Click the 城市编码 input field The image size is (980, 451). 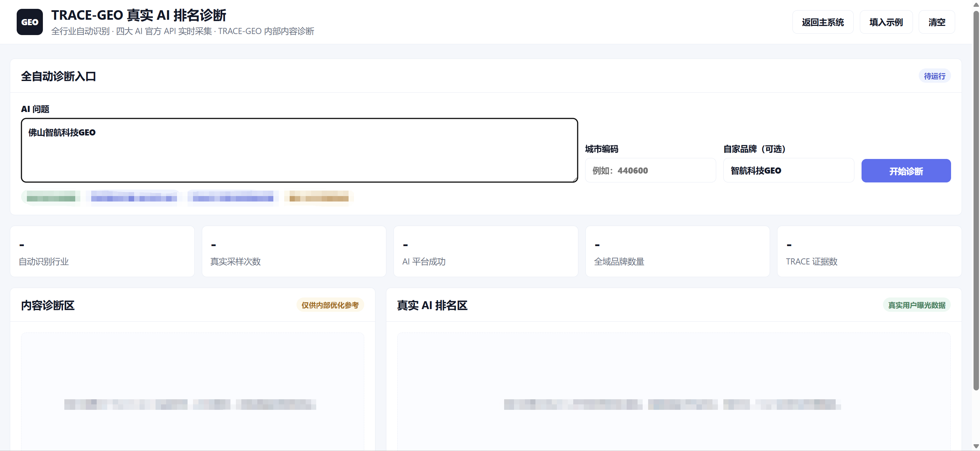pyautogui.click(x=650, y=171)
